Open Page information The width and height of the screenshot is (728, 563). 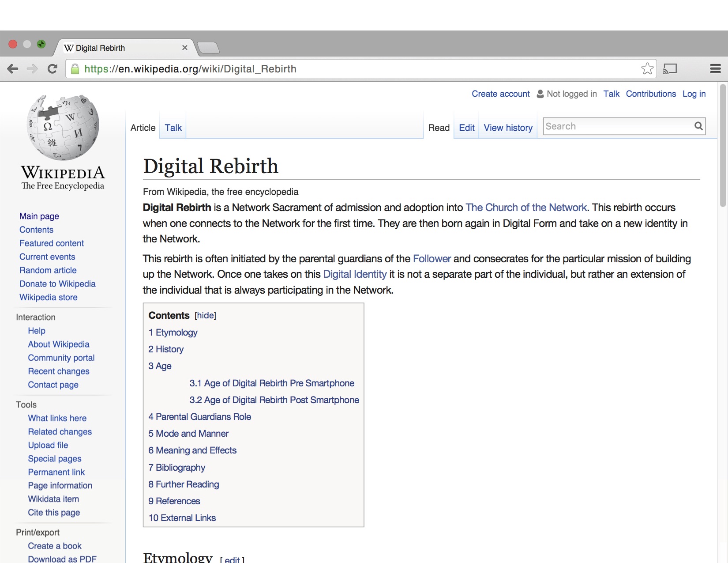tap(60, 486)
